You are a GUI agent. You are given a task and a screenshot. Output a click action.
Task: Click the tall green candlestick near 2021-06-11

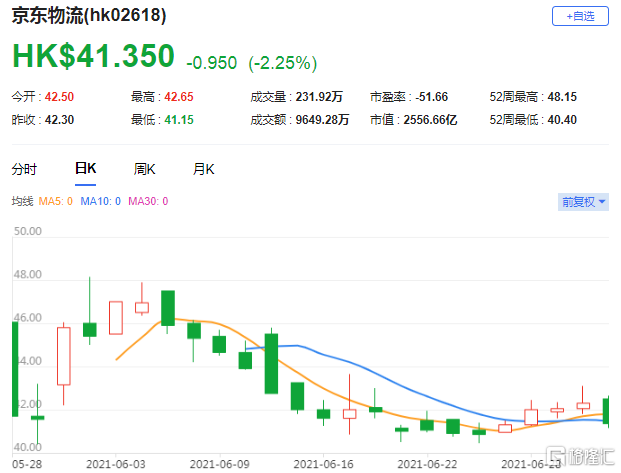point(271,363)
